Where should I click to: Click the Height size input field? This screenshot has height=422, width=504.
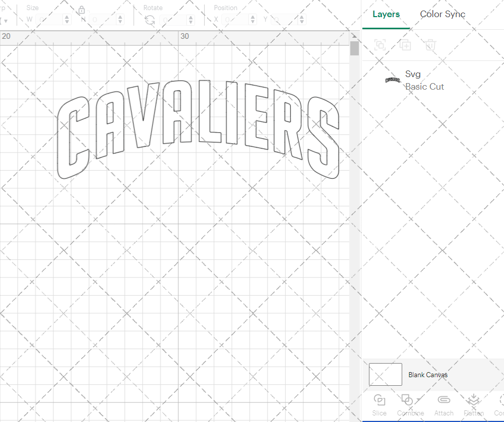point(103,20)
